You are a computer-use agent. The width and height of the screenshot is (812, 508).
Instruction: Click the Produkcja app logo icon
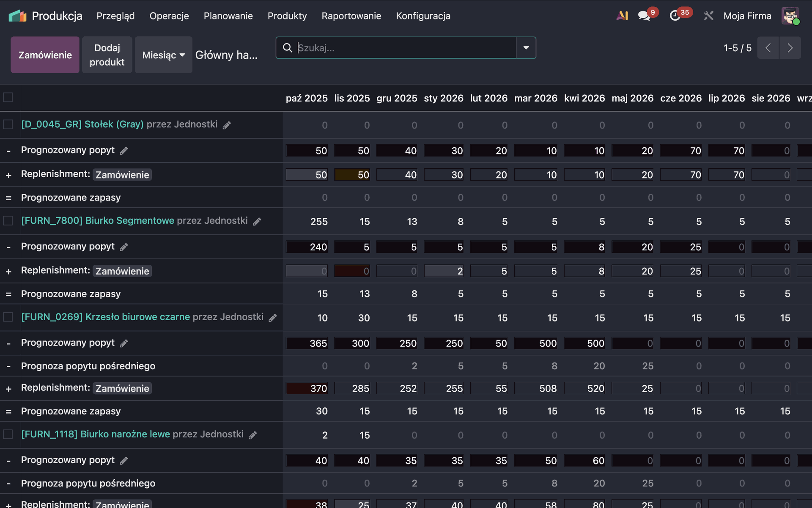17,16
